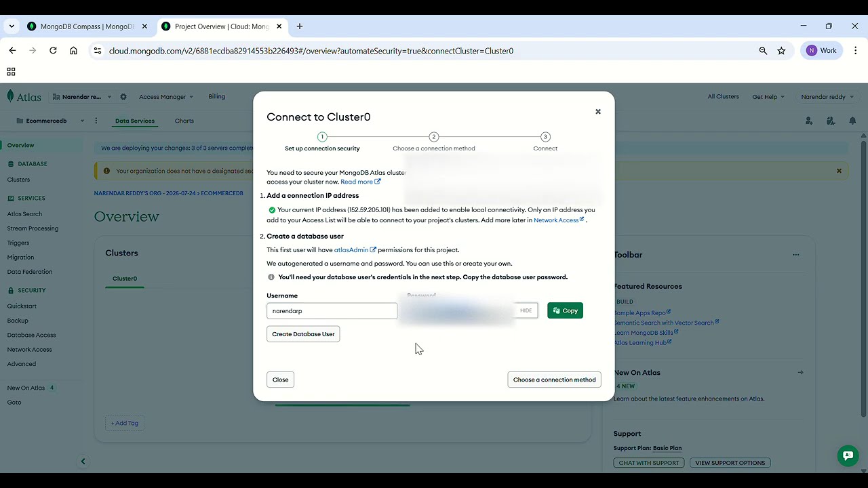
Task: Click invite user icon in project bar
Action: pyautogui.click(x=809, y=121)
